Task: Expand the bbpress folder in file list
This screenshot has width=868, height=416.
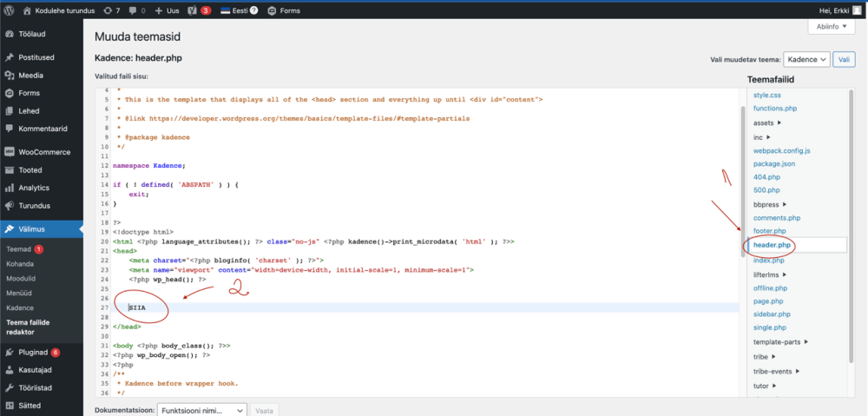Action: click(773, 204)
